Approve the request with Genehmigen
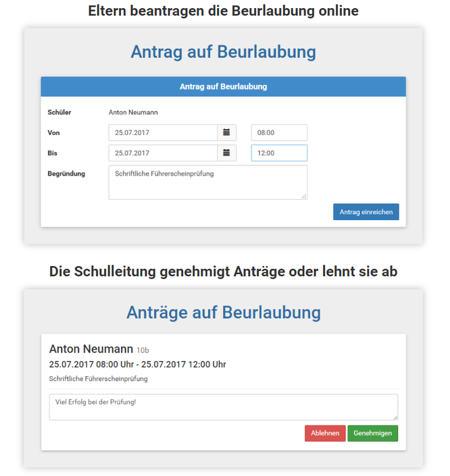Screen dimensions: 450x476 click(372, 433)
